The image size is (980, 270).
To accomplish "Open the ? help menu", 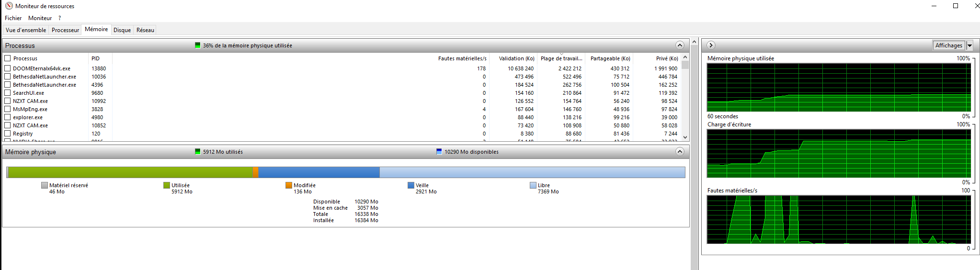I will point(60,18).
